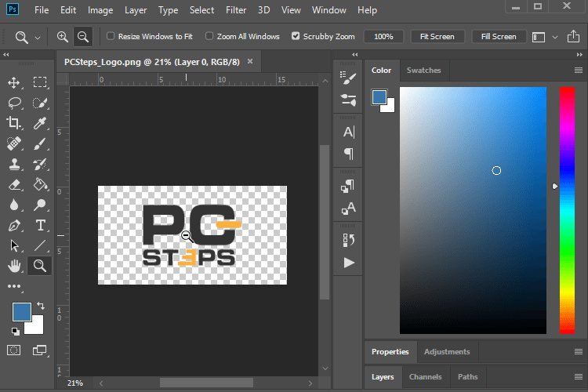Click the workspace layout icon
588x392 pixels.
point(539,37)
